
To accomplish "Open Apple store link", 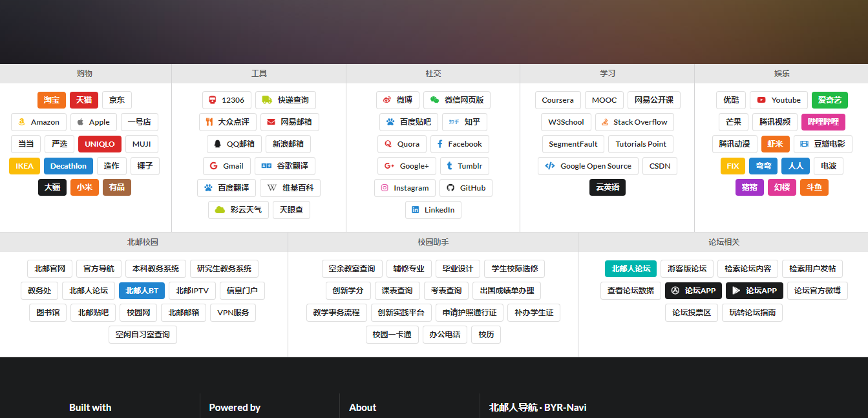I will [94, 122].
